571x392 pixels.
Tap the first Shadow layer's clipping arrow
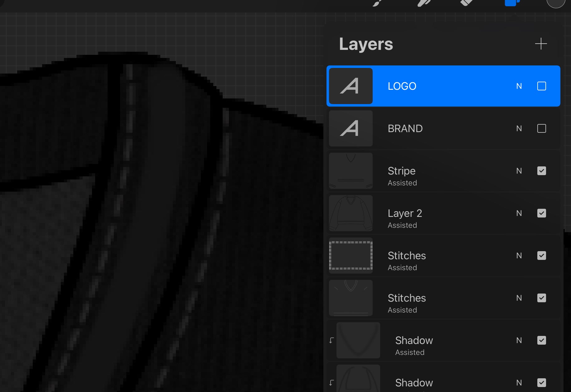coord(331,340)
